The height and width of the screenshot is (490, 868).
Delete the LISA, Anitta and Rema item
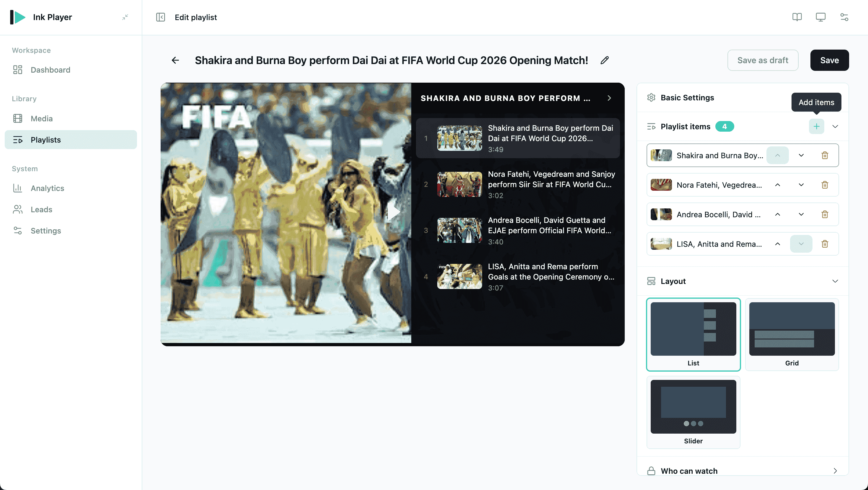825,244
